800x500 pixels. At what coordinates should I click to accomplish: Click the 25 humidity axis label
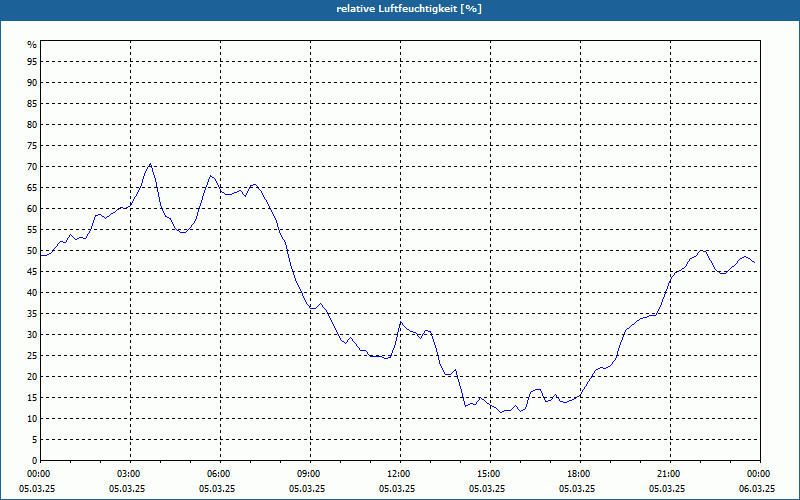pyautogui.click(x=32, y=356)
